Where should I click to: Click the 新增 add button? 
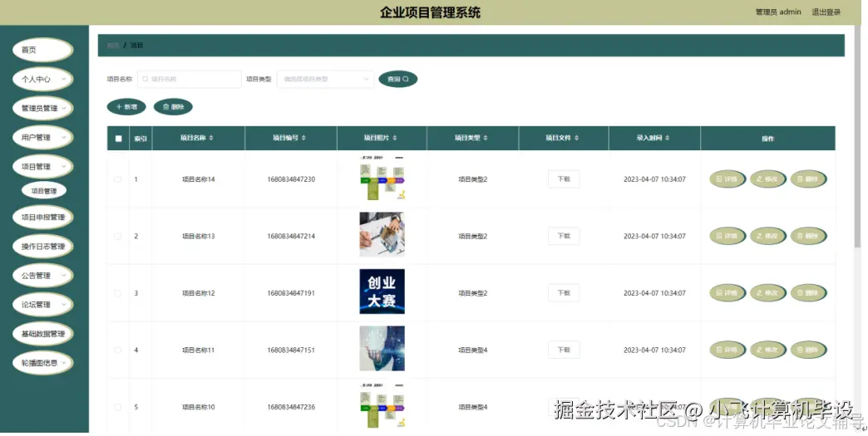[126, 106]
